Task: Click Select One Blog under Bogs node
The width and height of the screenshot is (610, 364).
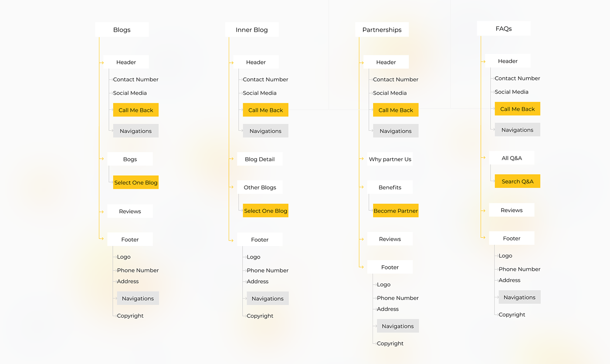Action: pyautogui.click(x=136, y=182)
